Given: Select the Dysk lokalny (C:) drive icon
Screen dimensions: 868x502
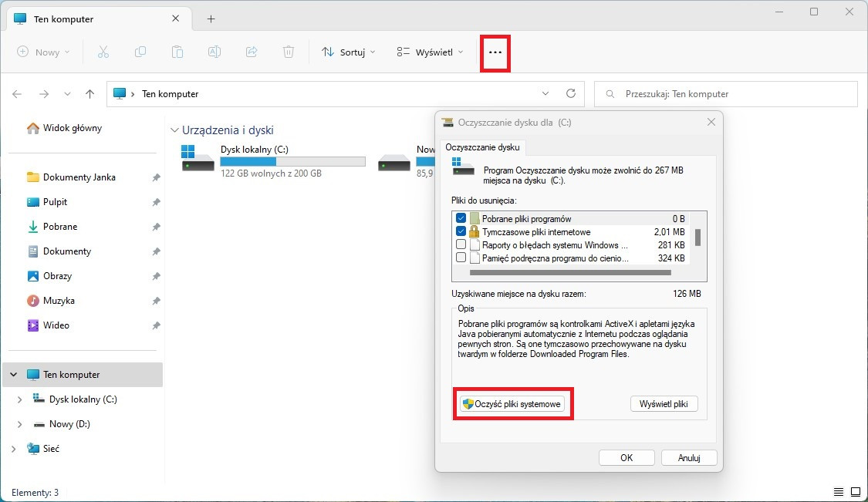Looking at the screenshot, I should coord(198,158).
